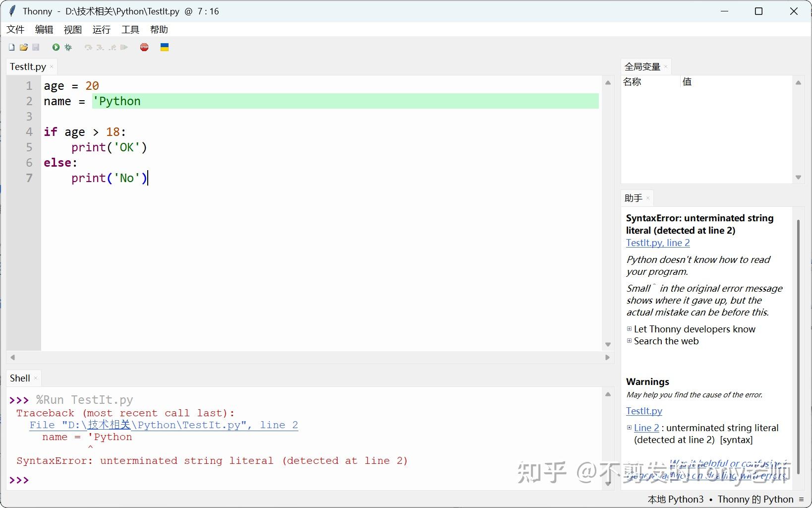Select the 助手 tab
The width and height of the screenshot is (812, 508).
click(634, 198)
